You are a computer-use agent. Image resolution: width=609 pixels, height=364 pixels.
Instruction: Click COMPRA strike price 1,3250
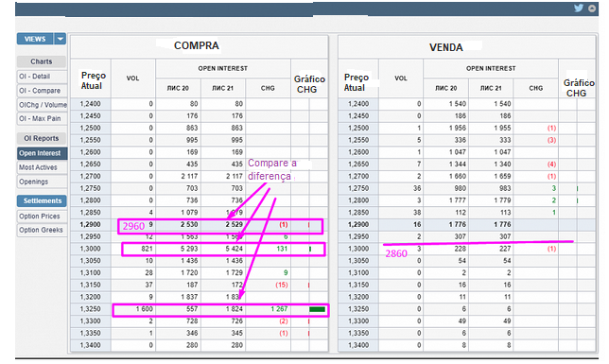coord(90,309)
